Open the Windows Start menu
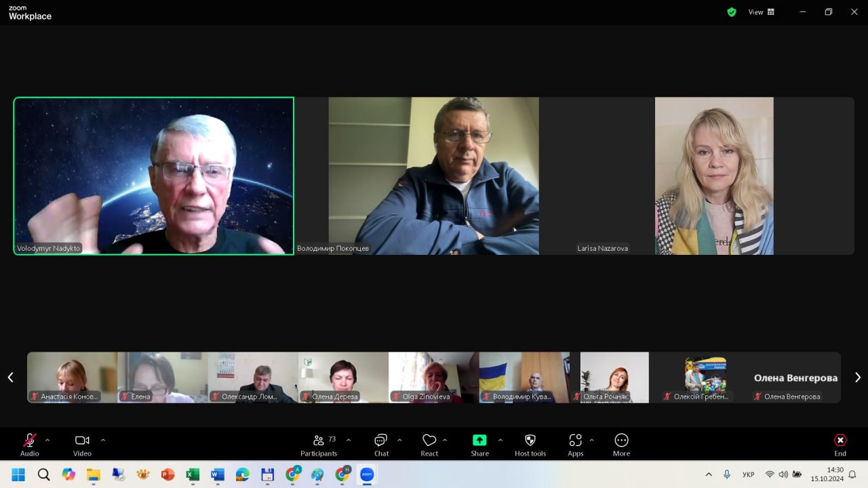 (x=18, y=474)
